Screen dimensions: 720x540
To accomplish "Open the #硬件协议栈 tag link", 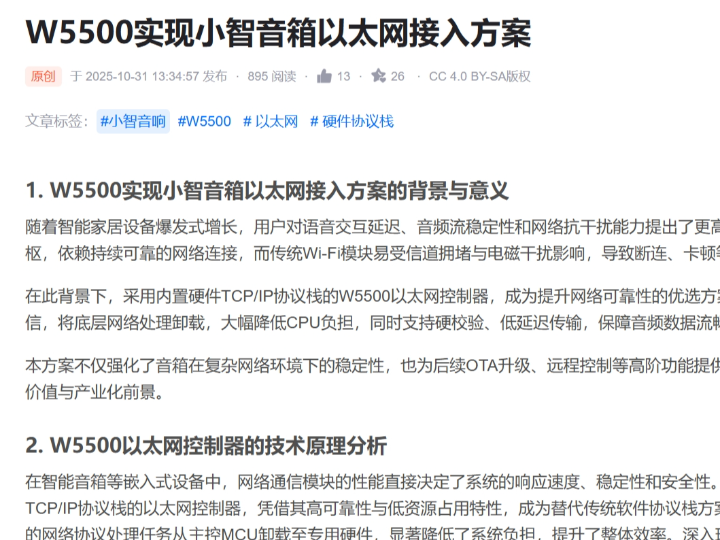I will [x=351, y=121].
